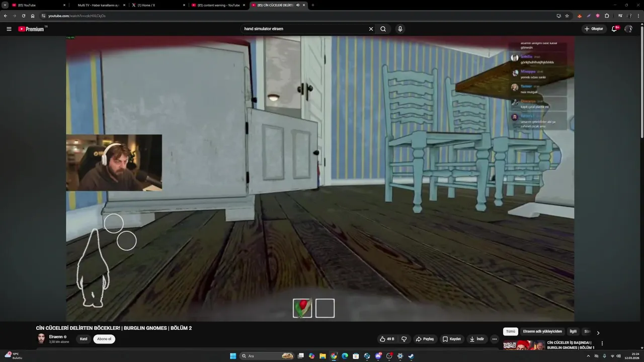The width and height of the screenshot is (644, 362).
Task: Select the İlgili filter chip
Action: coord(573,331)
